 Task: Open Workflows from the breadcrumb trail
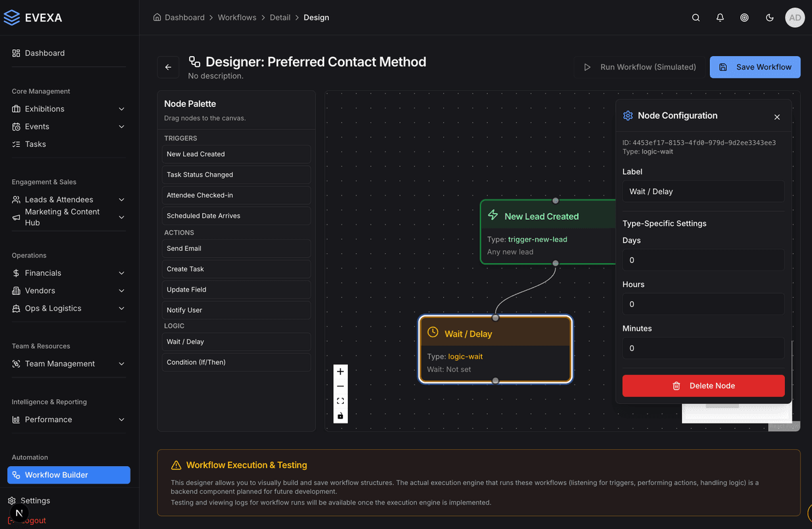(237, 17)
